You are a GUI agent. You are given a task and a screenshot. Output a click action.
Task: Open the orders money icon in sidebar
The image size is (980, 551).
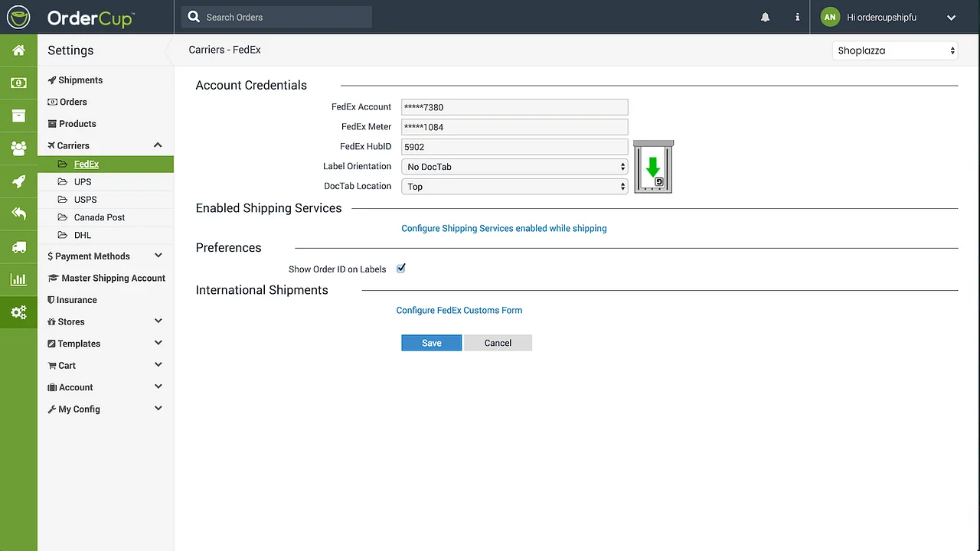click(x=18, y=83)
